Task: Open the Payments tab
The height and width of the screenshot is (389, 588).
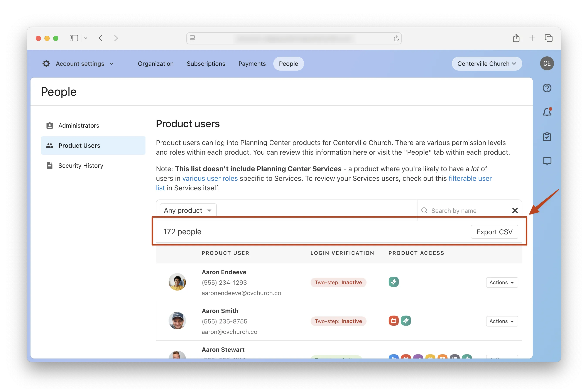Action: tap(252, 64)
